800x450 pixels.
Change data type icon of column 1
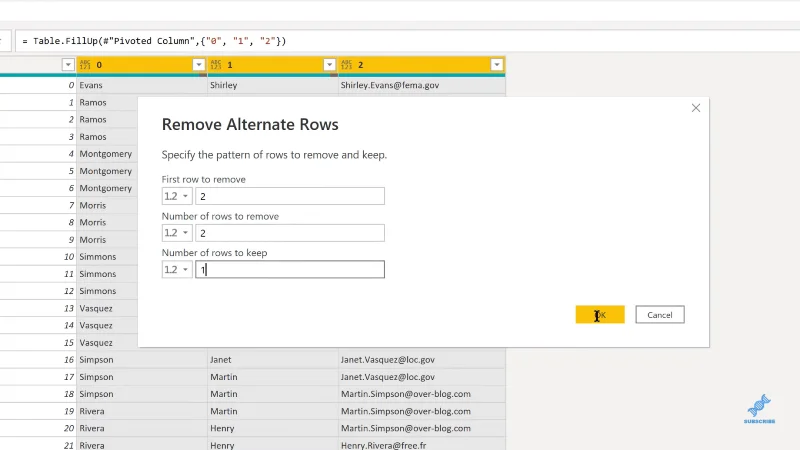215,65
